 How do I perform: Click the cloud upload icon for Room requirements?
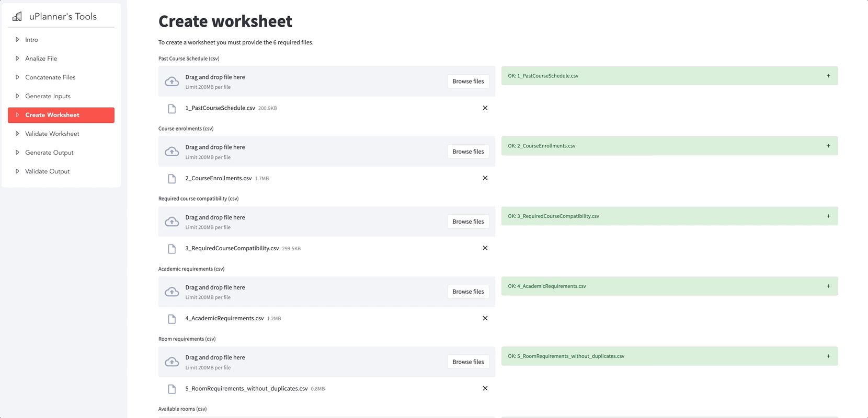tap(172, 362)
